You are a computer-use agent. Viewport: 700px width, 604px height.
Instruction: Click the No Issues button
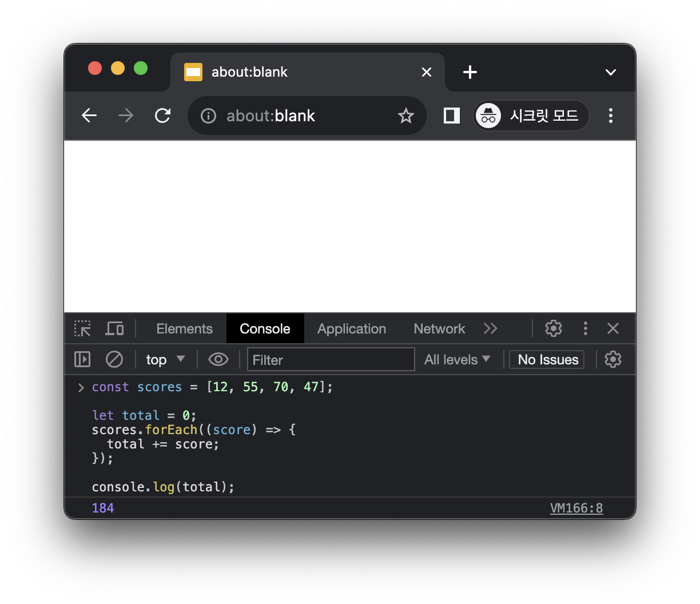pyautogui.click(x=547, y=359)
